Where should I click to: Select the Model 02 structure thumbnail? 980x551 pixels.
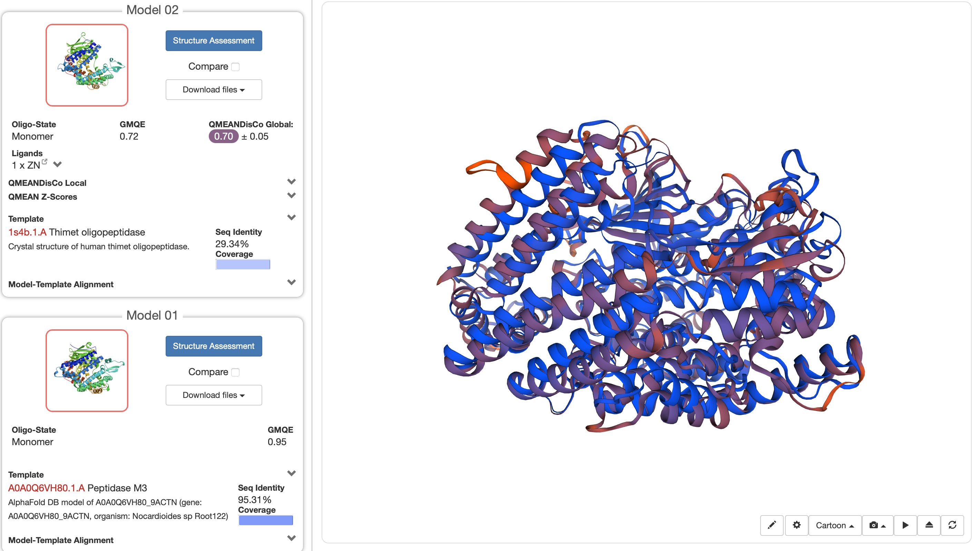(x=87, y=65)
